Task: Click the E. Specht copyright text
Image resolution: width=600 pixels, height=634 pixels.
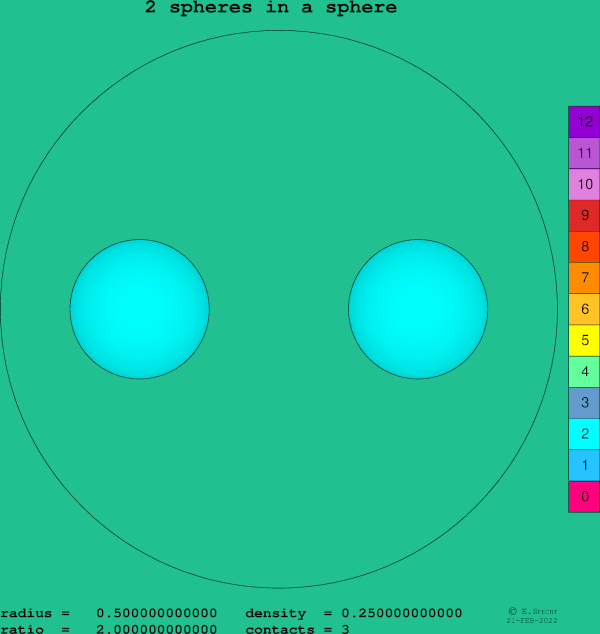Action: tap(533, 611)
